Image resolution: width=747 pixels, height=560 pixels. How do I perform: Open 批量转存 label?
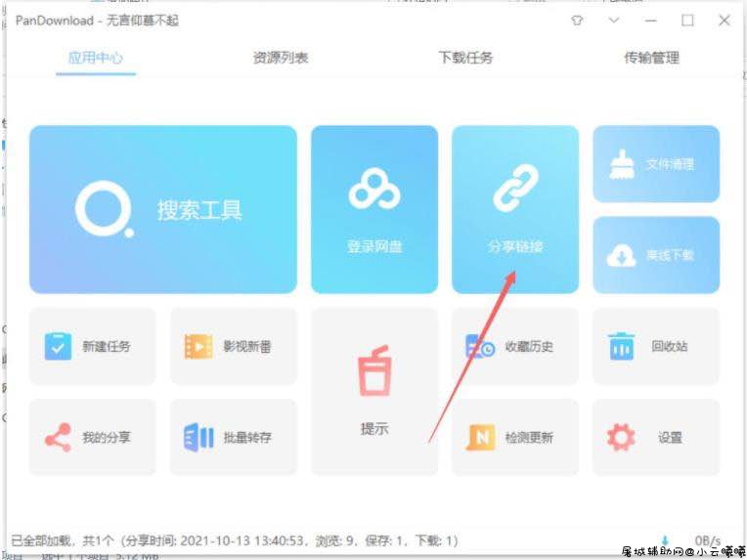point(247,437)
